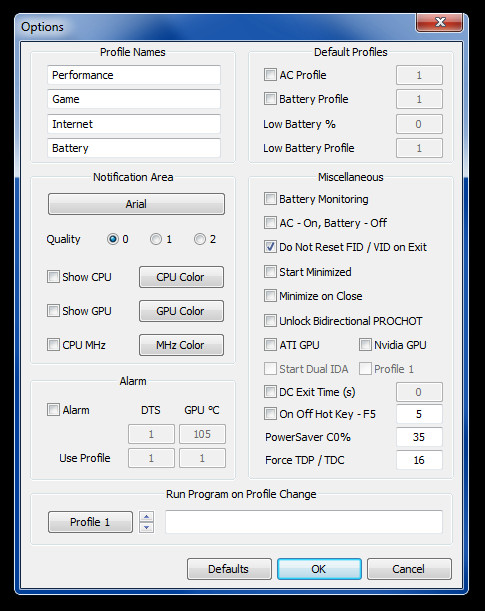Click the Low Battery % value field
485x611 pixels.
419,124
